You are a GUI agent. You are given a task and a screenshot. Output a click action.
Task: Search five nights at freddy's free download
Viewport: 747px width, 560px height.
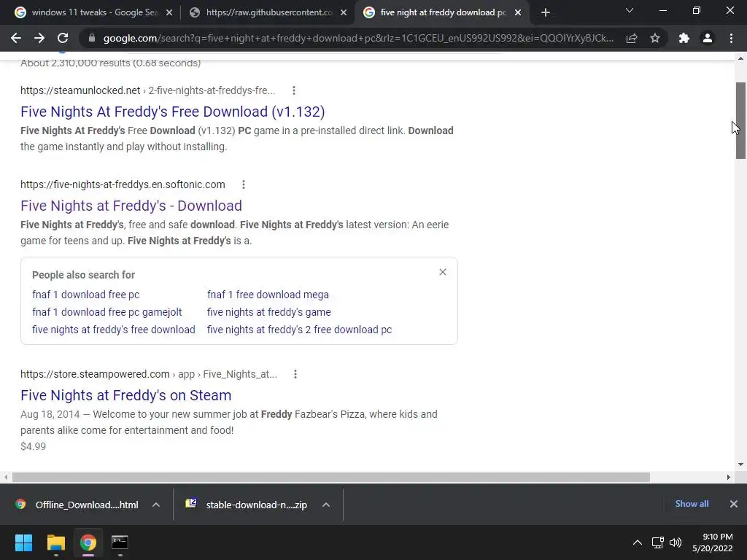[113, 330]
